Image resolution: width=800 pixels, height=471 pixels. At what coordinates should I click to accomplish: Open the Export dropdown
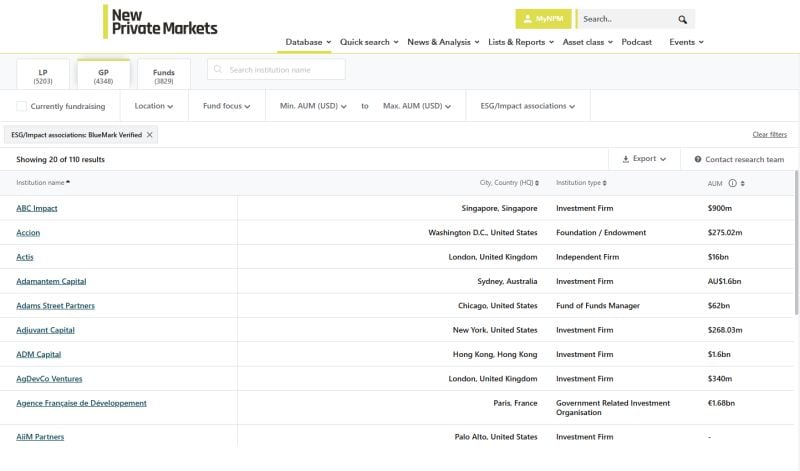[644, 159]
